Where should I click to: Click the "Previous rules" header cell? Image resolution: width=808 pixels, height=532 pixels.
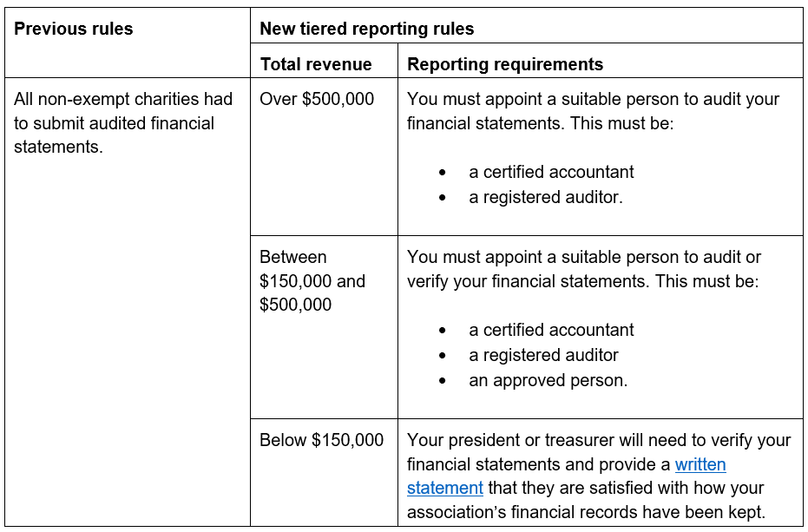tap(74, 29)
